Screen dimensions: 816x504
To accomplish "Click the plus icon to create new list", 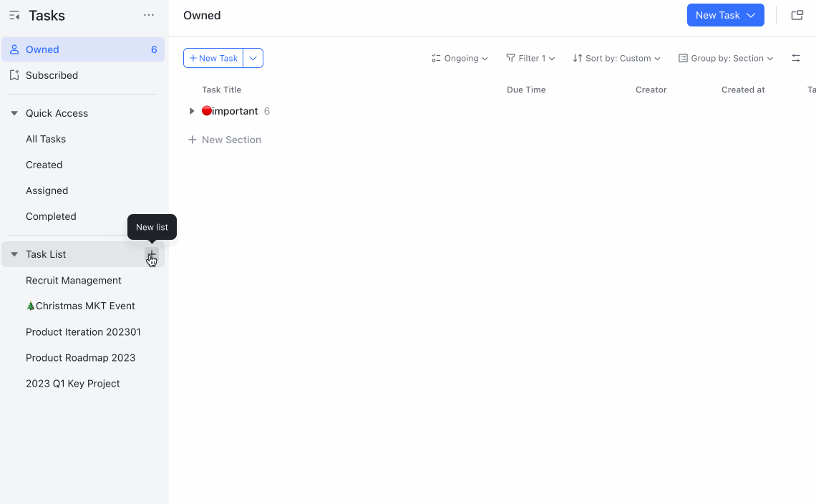I will (151, 254).
